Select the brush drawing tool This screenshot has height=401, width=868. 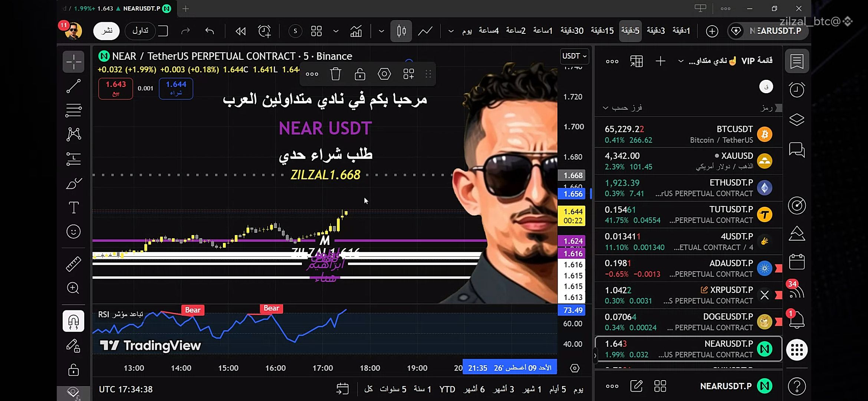[x=73, y=183]
